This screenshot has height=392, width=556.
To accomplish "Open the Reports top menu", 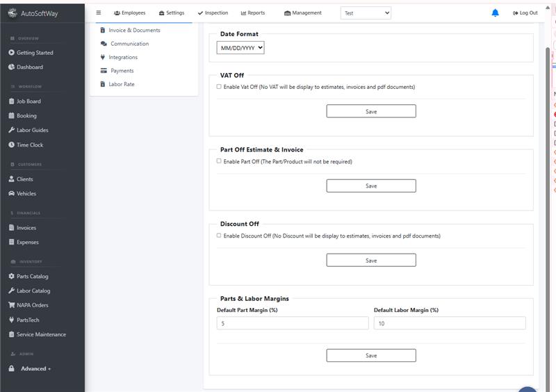I will pos(253,13).
